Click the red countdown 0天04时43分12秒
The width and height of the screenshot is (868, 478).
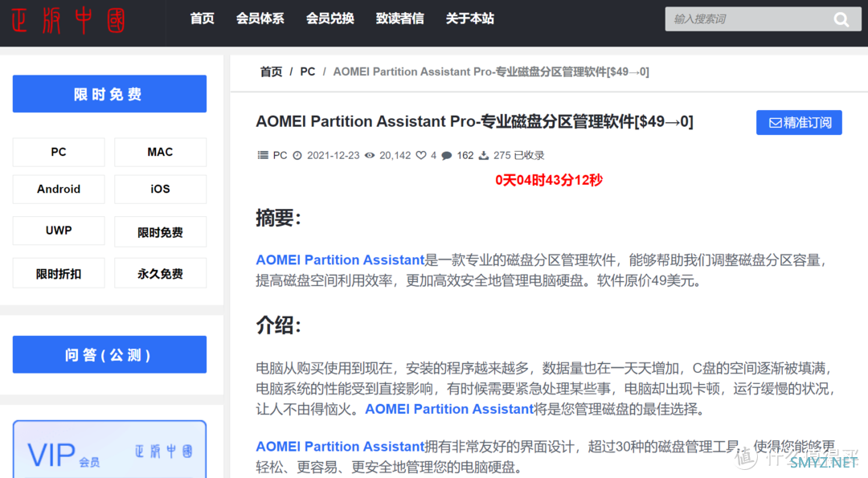tap(549, 181)
